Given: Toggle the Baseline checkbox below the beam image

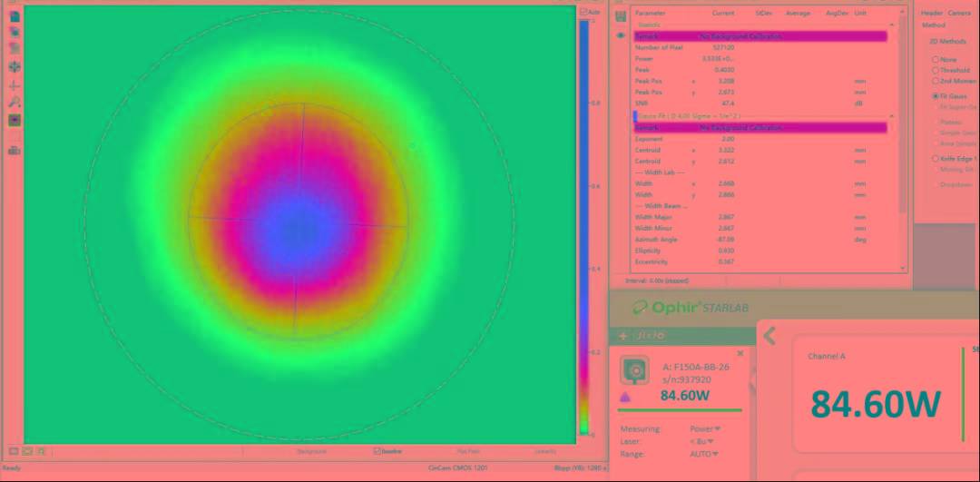Looking at the screenshot, I should point(377,450).
